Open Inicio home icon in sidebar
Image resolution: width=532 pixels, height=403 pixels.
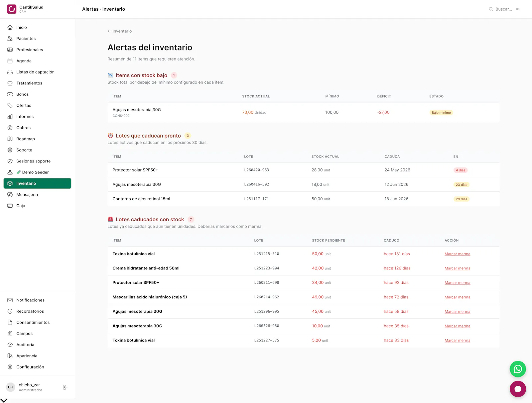point(10,28)
